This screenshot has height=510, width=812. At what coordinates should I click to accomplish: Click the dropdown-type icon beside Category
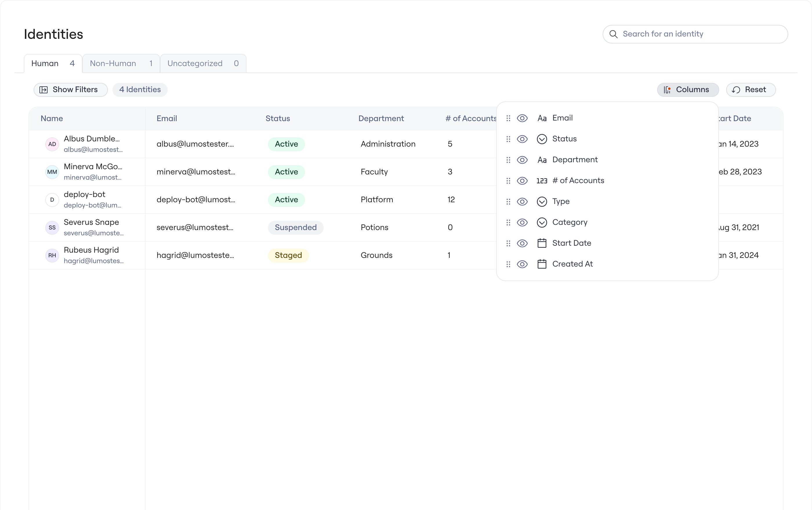541,223
